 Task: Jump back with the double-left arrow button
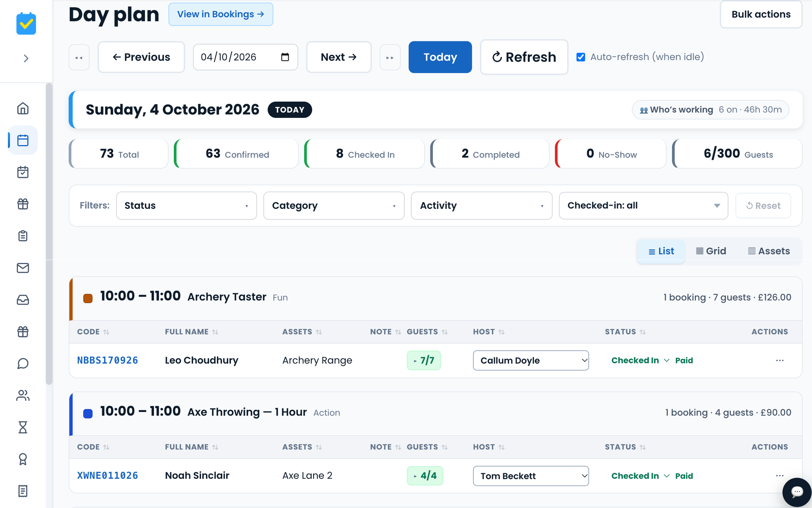click(79, 57)
